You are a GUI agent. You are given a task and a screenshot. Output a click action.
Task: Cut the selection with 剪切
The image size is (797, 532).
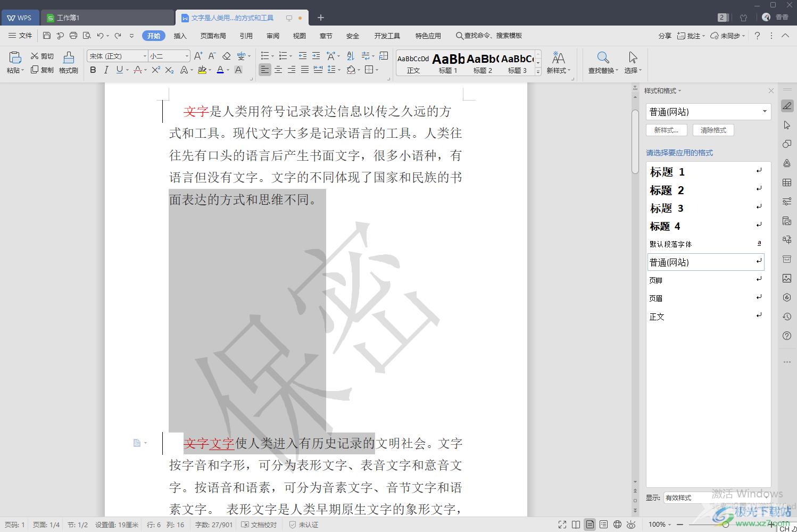tap(42, 56)
